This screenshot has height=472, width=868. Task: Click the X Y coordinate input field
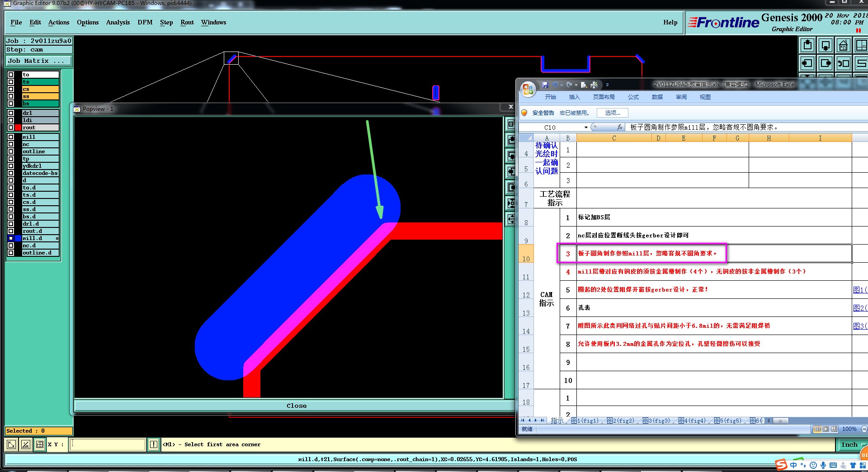tap(108, 444)
